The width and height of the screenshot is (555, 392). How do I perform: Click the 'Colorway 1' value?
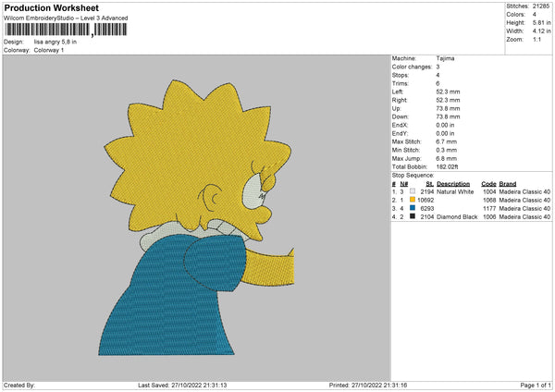tap(49, 50)
